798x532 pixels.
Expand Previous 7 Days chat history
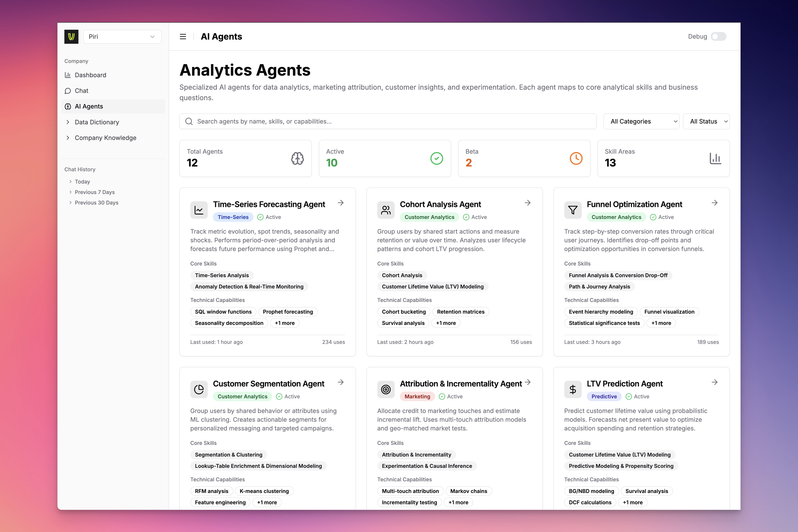click(94, 192)
